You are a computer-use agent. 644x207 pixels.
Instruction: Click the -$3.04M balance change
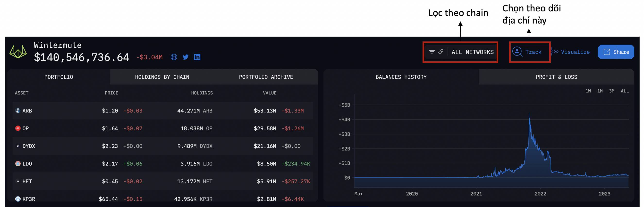click(x=149, y=57)
